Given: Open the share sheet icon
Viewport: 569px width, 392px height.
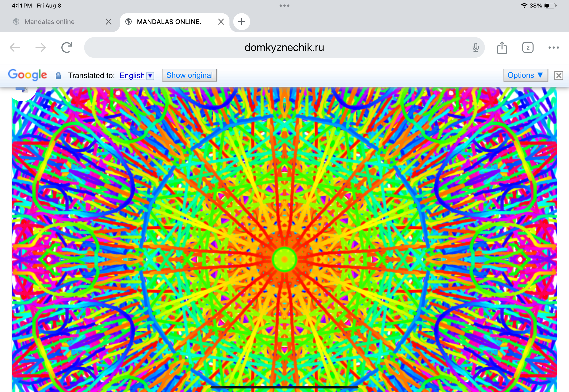Looking at the screenshot, I should [502, 47].
